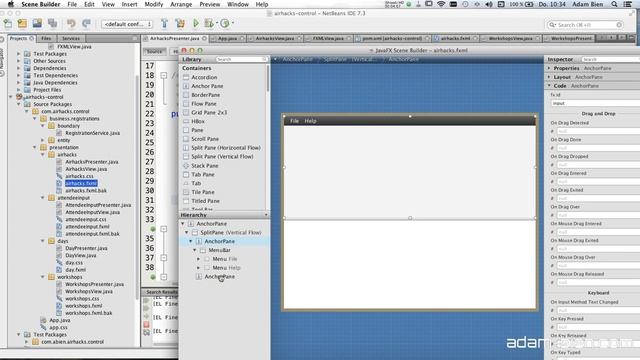
Task: Collapse the Source Packages node
Action: 18,104
